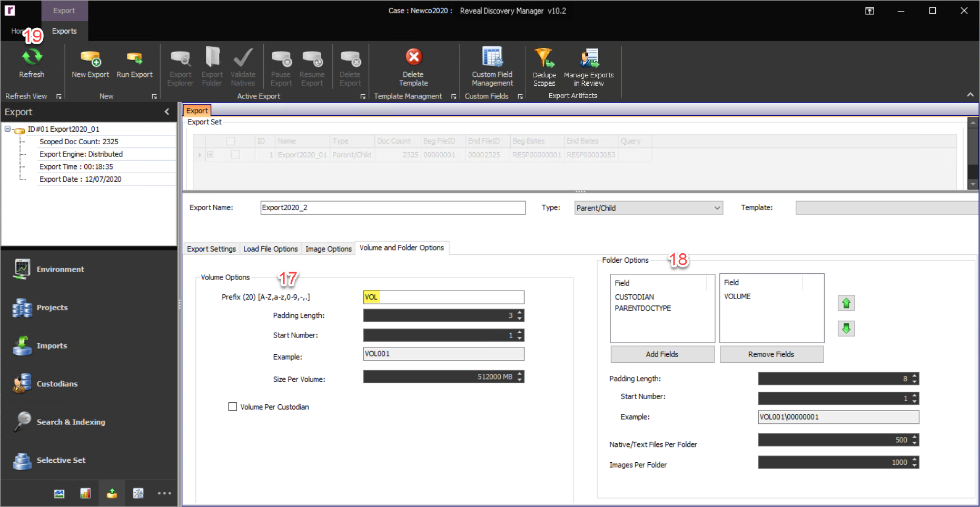Click the Remove Fields button
The width and height of the screenshot is (980, 507).
[771, 354]
